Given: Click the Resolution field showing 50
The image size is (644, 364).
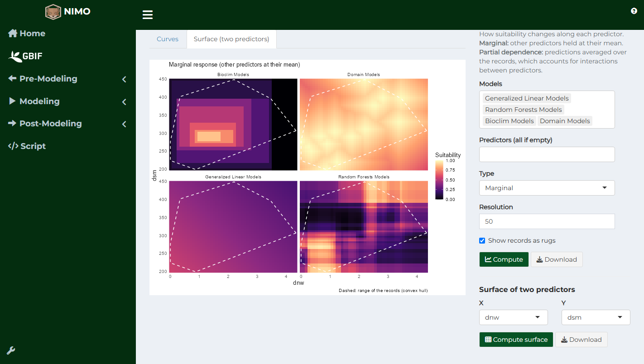Looking at the screenshot, I should click(x=547, y=221).
